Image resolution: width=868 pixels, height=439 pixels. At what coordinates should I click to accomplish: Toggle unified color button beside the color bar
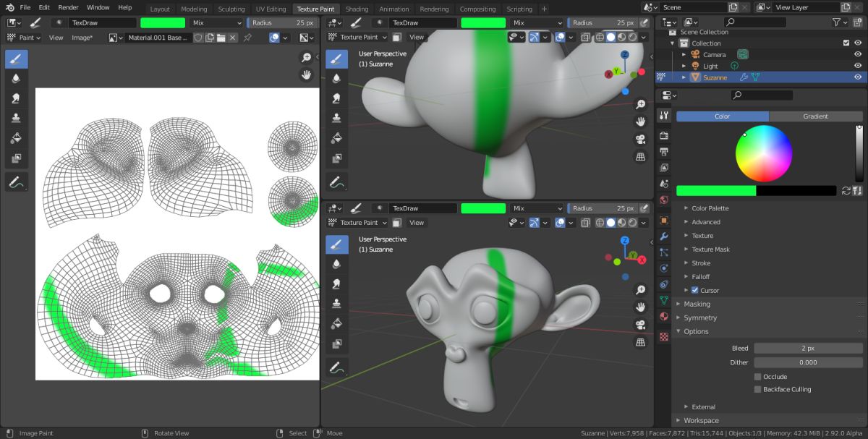click(857, 191)
